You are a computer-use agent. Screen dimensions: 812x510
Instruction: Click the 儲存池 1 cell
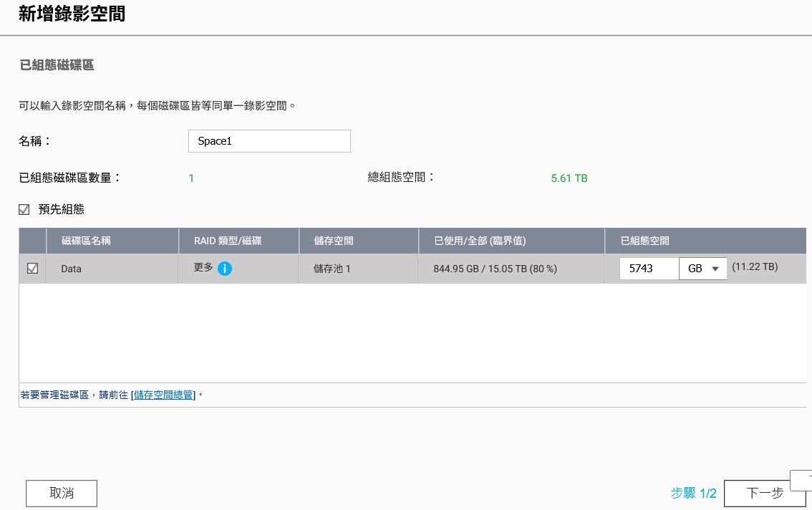click(x=332, y=269)
